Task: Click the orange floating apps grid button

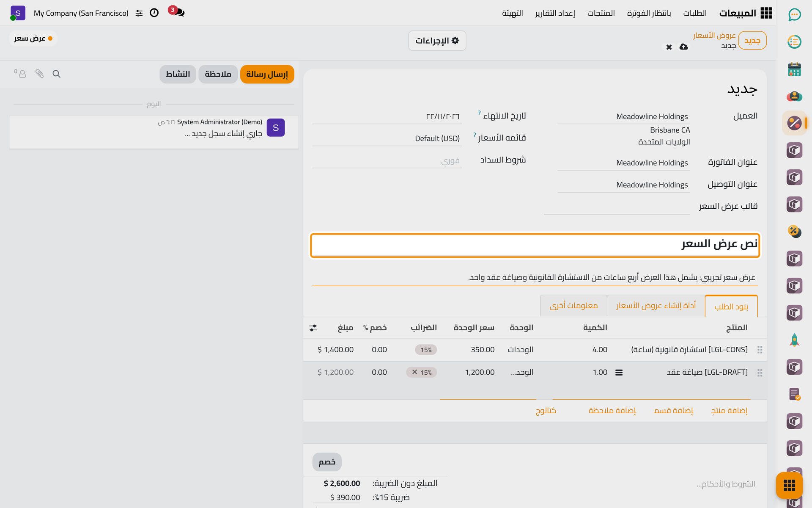Action: coord(789,485)
